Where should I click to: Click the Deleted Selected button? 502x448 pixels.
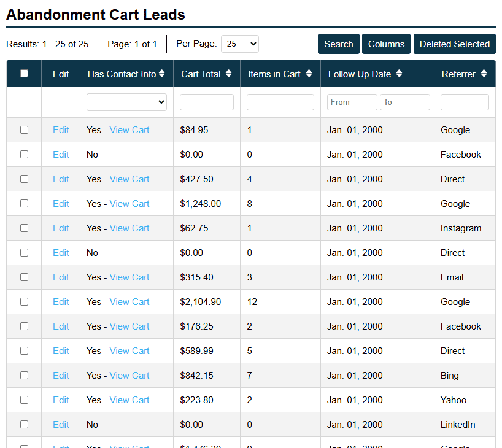pos(455,44)
